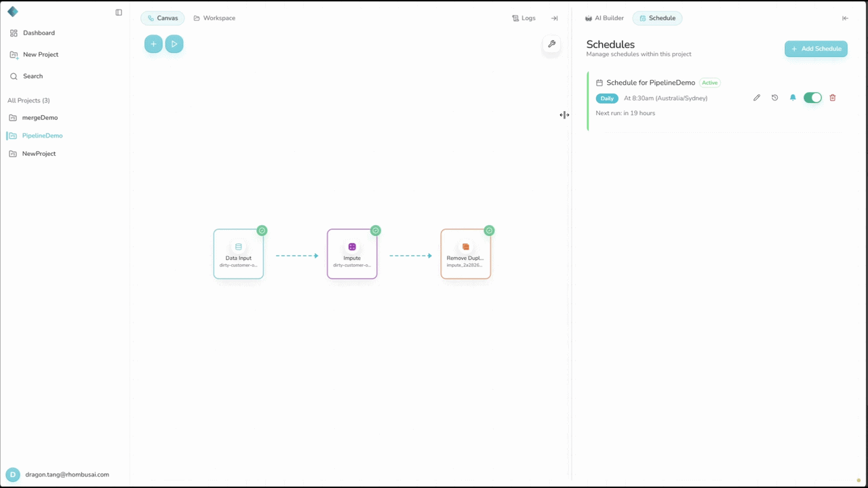Click 'Schedule for PipelineDemo' title
The height and width of the screenshot is (488, 868).
pyautogui.click(x=651, y=83)
